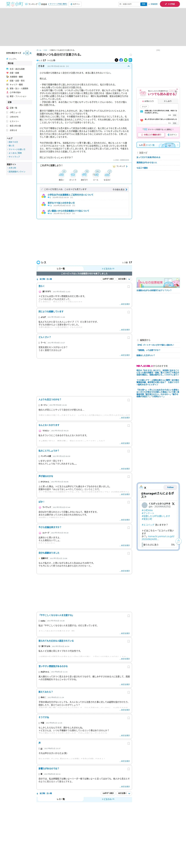Open 新着順 clock link in header
Image resolution: width=186 pixels, height=868 pixels.
click(43, 4)
